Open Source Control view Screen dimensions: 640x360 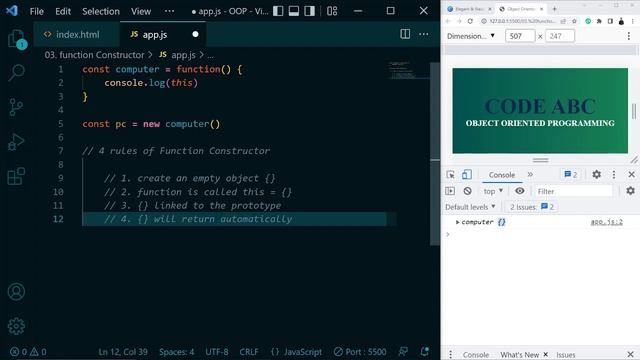(16, 107)
